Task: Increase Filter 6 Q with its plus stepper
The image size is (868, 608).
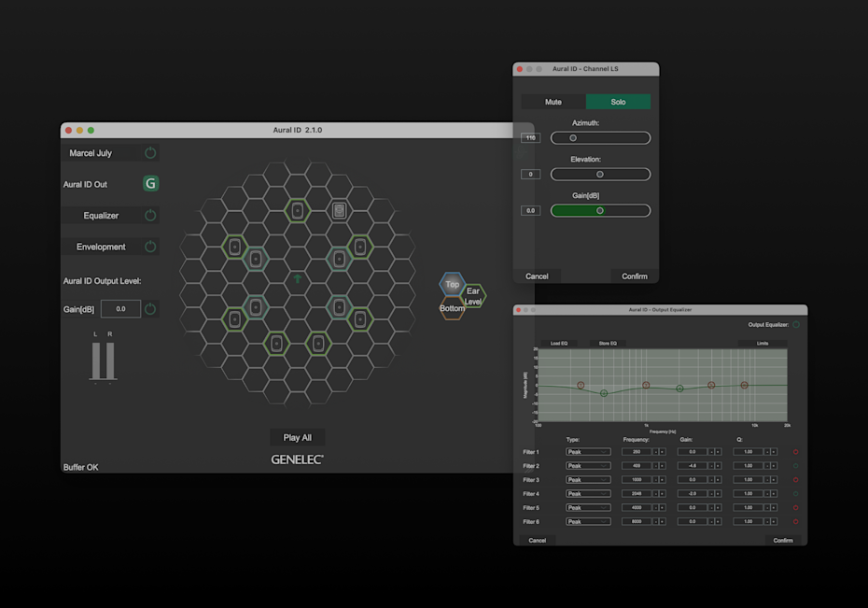Action: 774,522
